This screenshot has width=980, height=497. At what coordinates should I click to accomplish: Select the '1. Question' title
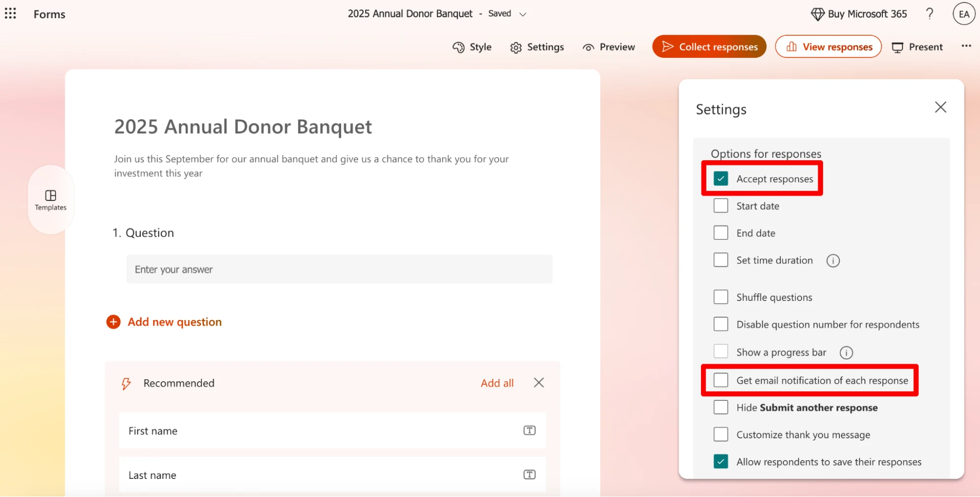click(143, 233)
